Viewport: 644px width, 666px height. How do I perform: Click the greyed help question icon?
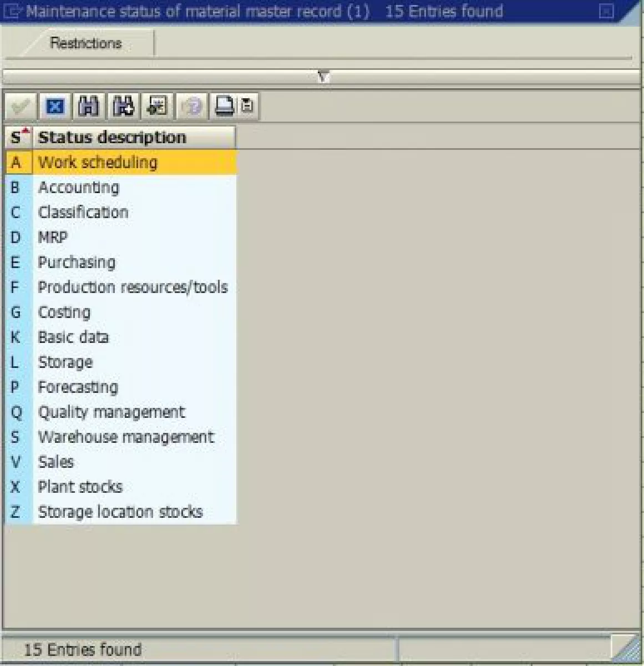(192, 106)
